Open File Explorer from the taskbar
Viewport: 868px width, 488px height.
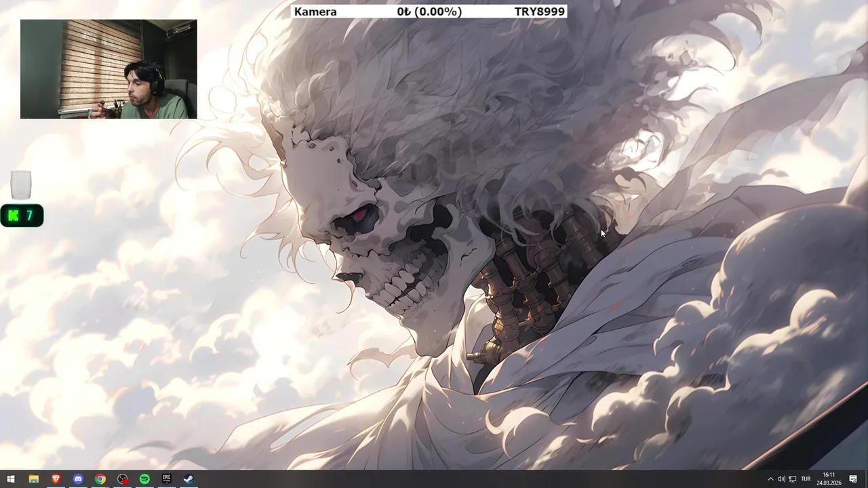tap(33, 479)
